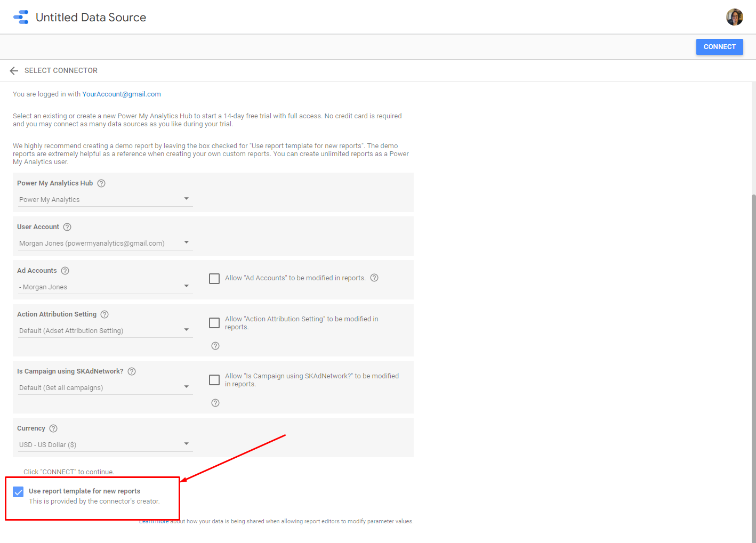756x543 pixels.
Task: Click the help icon next to Ad Accounts label
Action: click(x=65, y=271)
